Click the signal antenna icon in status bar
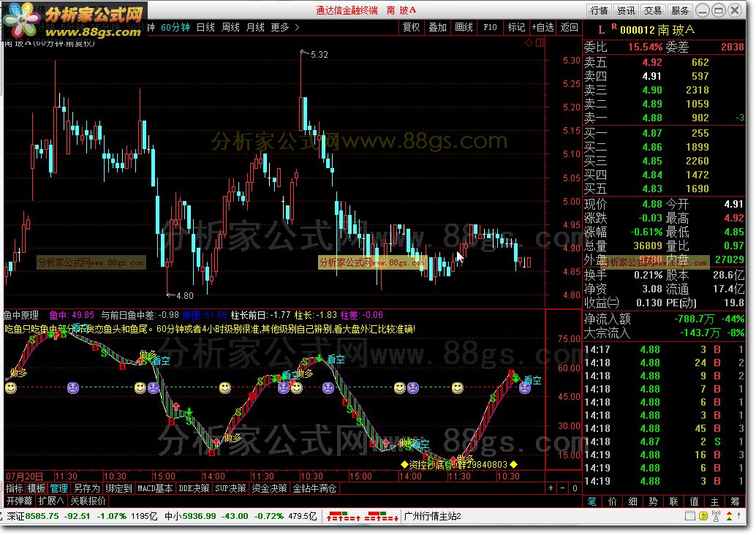This screenshot has width=756, height=535. click(x=716, y=516)
